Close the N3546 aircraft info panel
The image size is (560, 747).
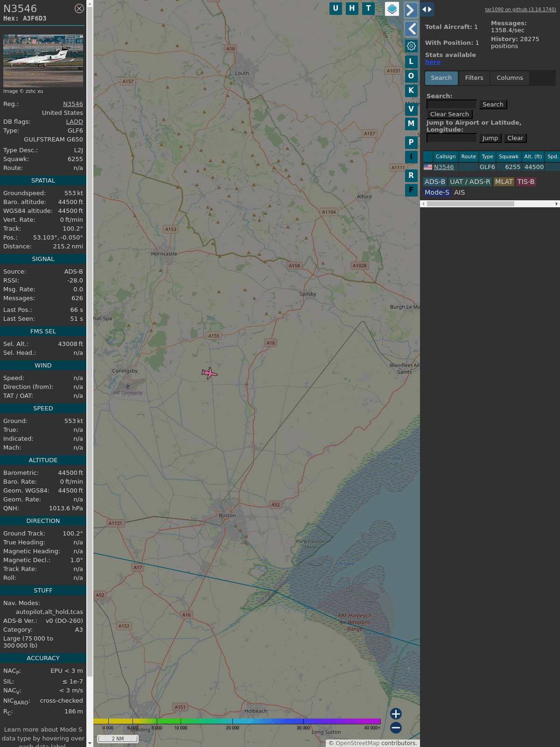[79, 8]
